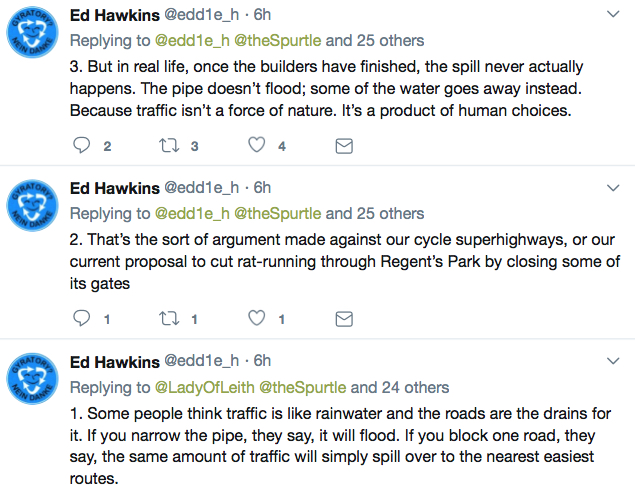Retweet the tweet numbered 3
Image resolution: width=635 pixels, height=501 pixels.
coord(169,145)
